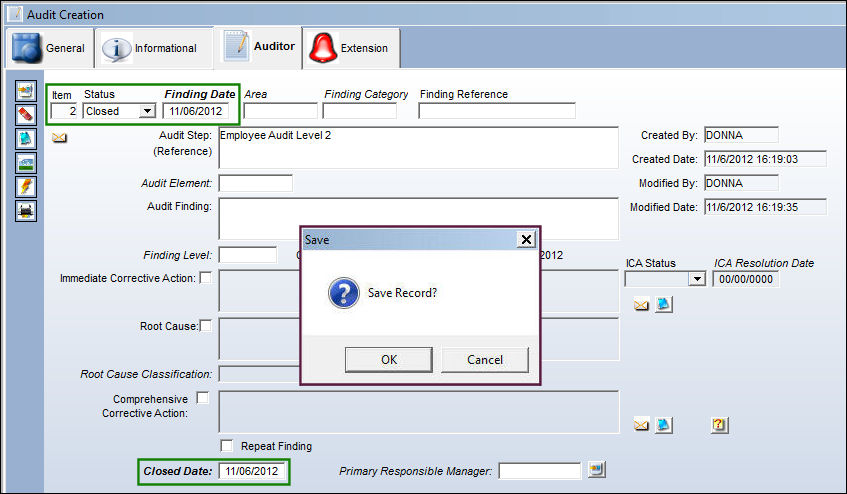Click the Comprehensive Corrective Action text area
Viewport: 847px width, 494px height.
(x=419, y=412)
